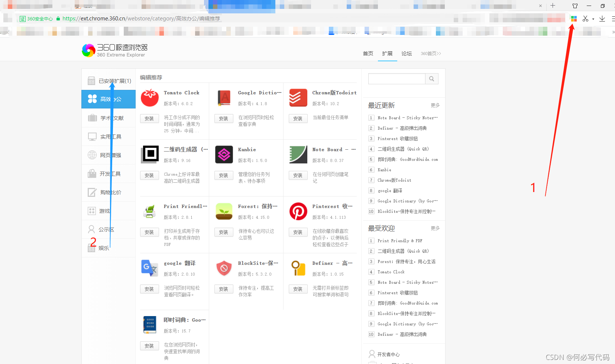Expand the bookmarks bar overflow chevron
Viewport: 615px width, 364px height.
[x=613, y=32]
